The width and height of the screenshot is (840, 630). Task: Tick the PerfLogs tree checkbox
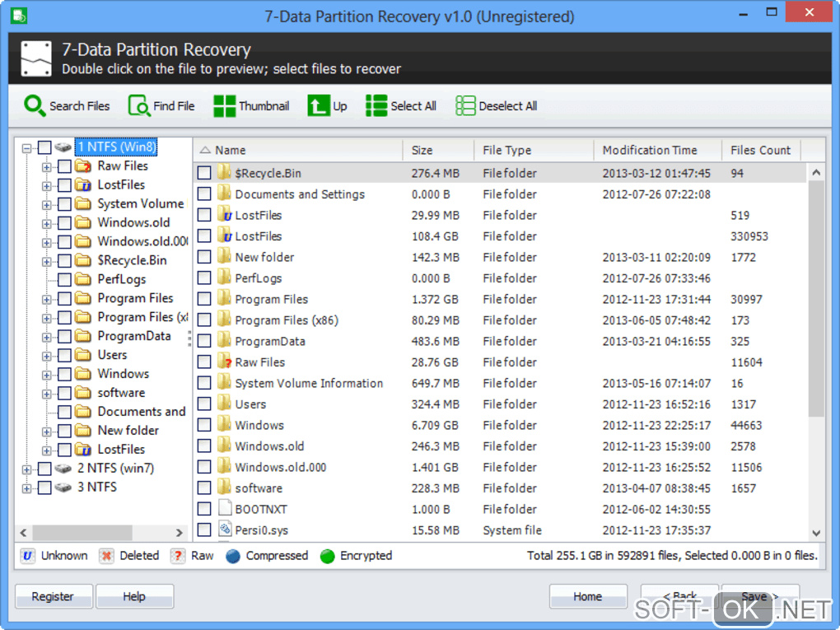point(64,280)
